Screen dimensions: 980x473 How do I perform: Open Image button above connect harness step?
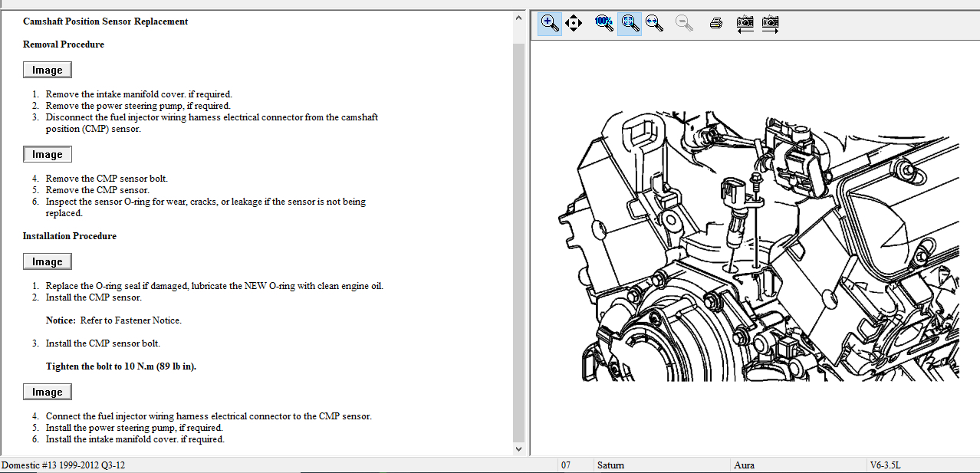point(48,392)
